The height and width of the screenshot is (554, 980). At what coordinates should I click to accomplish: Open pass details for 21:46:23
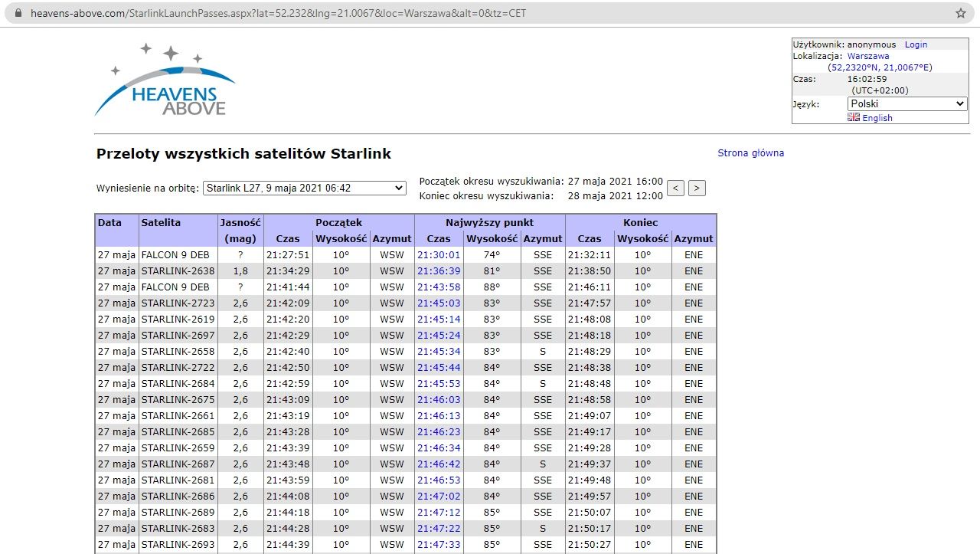[439, 432]
